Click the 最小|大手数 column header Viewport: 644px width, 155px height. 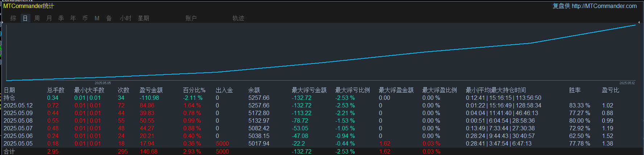coord(89,90)
